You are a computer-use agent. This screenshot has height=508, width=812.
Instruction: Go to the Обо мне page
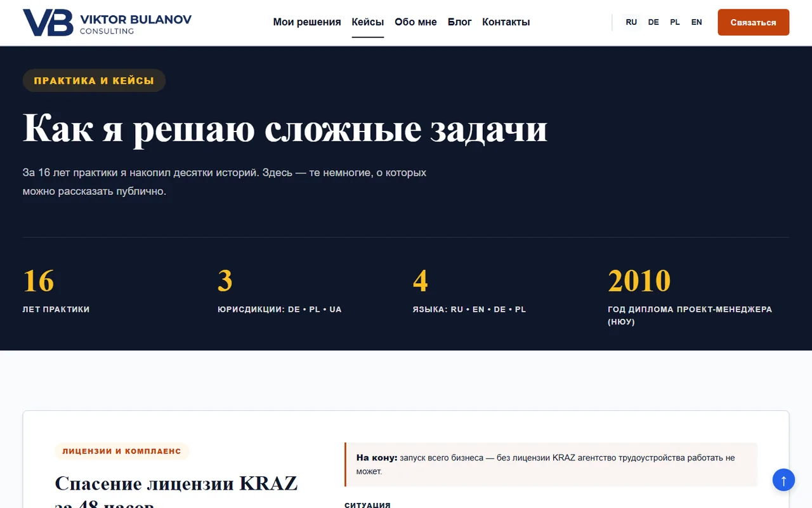click(x=416, y=22)
